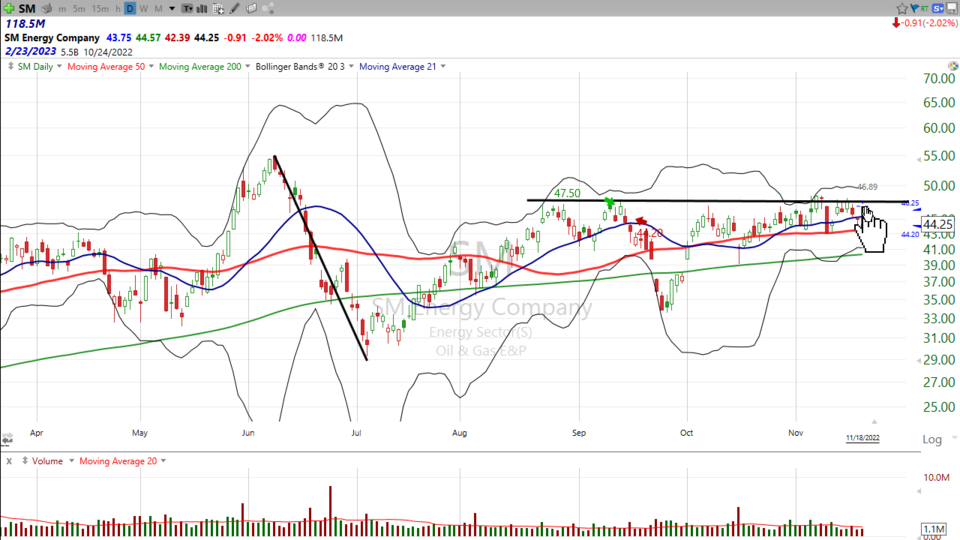Click the green plus add-symbol icon
This screenshot has height=540, width=960.
click(x=9, y=8)
